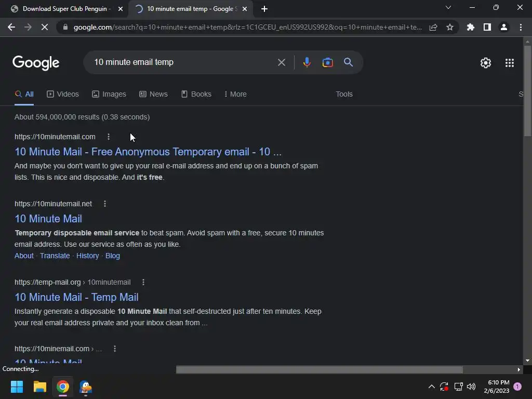Click the scroll right arrow
532x399 pixels.
pos(519,369)
